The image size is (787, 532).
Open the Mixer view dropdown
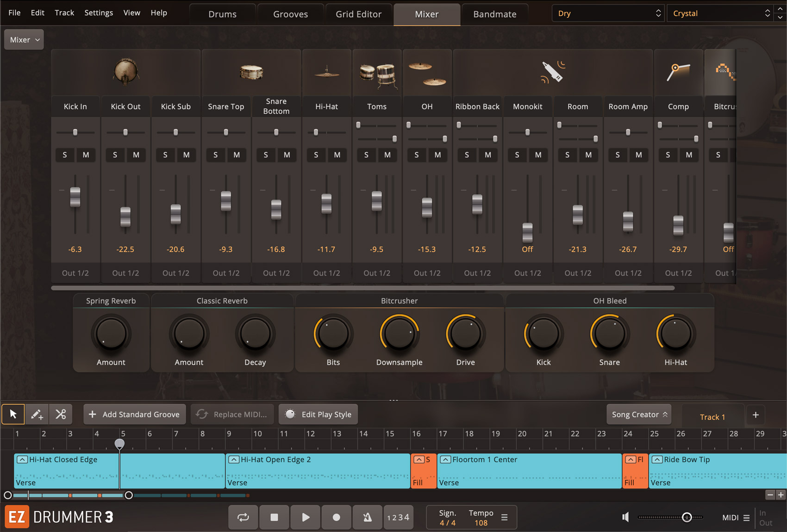click(24, 40)
